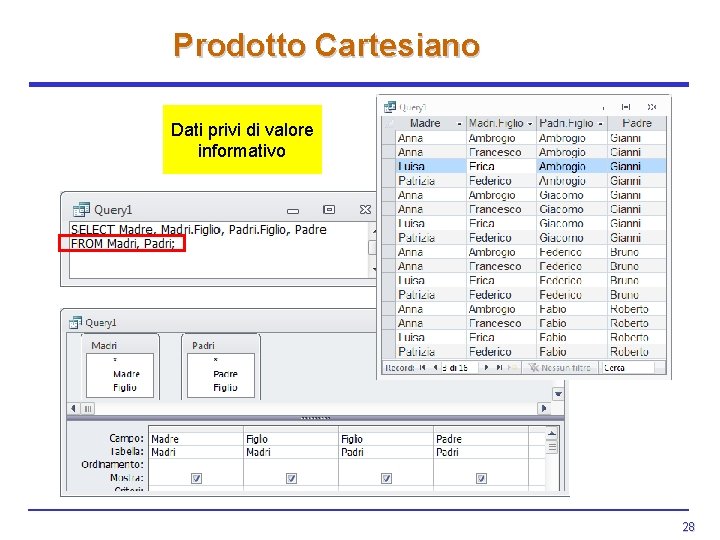Click the SELECT line in SQL editor

coord(199,230)
